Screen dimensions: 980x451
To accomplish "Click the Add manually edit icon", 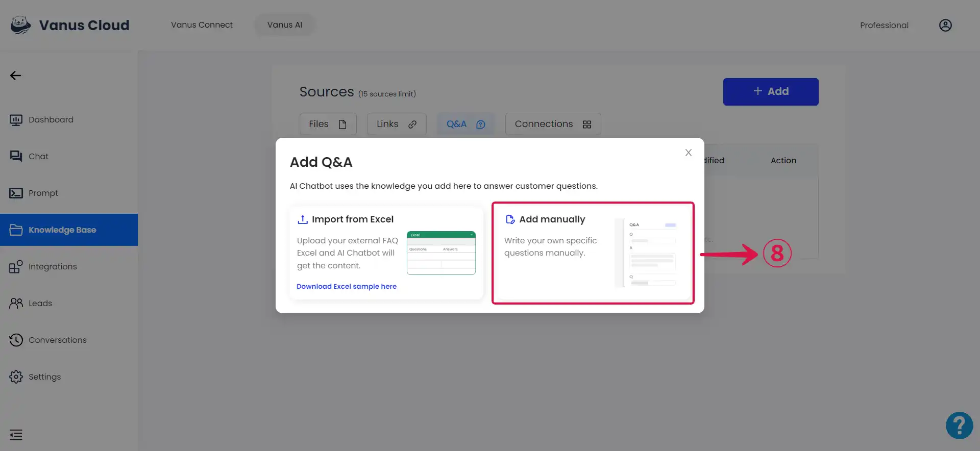I will tap(510, 219).
